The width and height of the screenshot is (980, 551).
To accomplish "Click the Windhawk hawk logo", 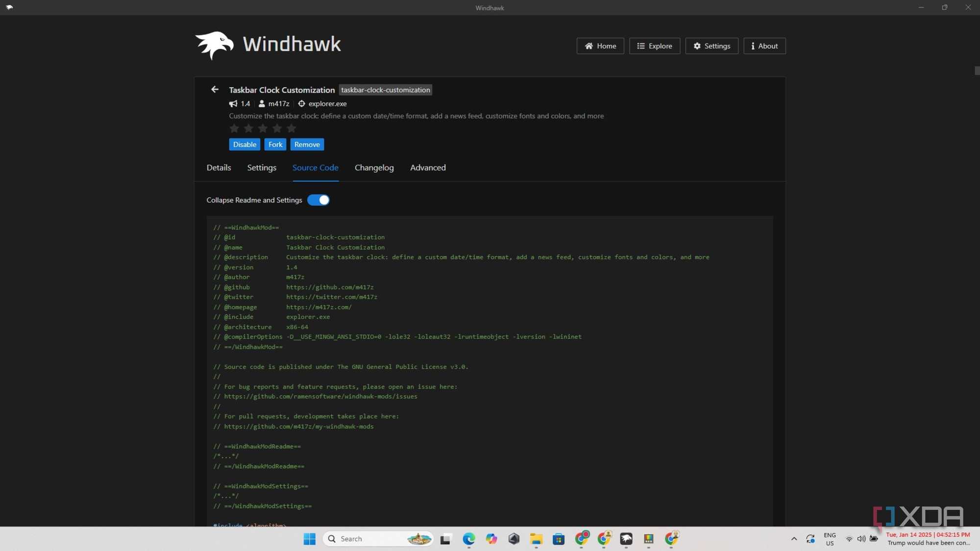I will [215, 45].
